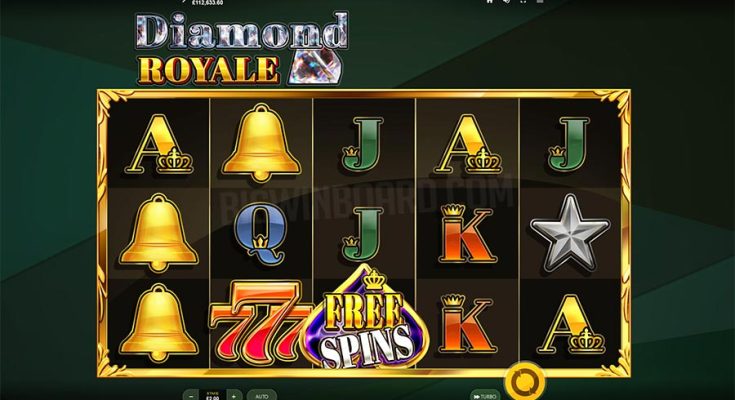This screenshot has width=735, height=400.
Task: Toggle fullscreen with the expand icon
Action: tap(523, 2)
